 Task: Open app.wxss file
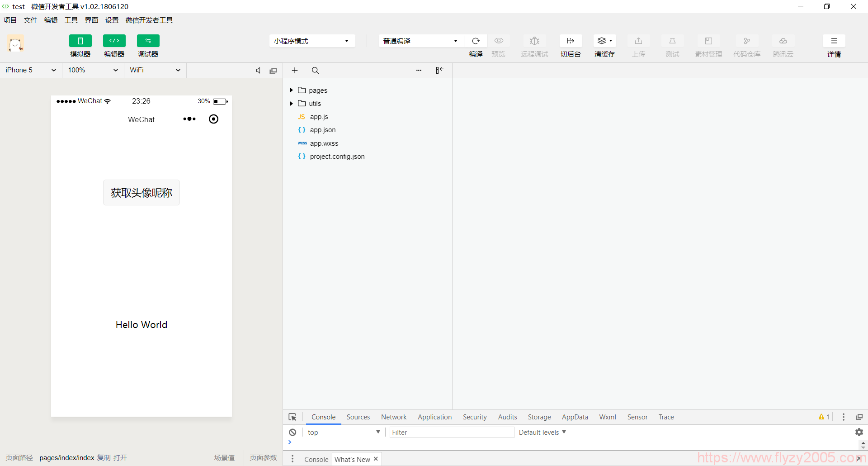point(324,143)
